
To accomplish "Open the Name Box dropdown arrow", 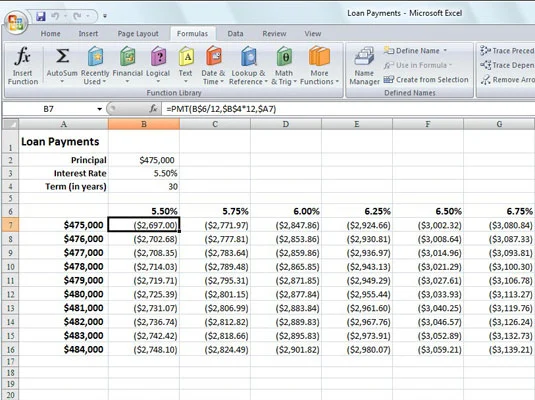I will (99, 109).
